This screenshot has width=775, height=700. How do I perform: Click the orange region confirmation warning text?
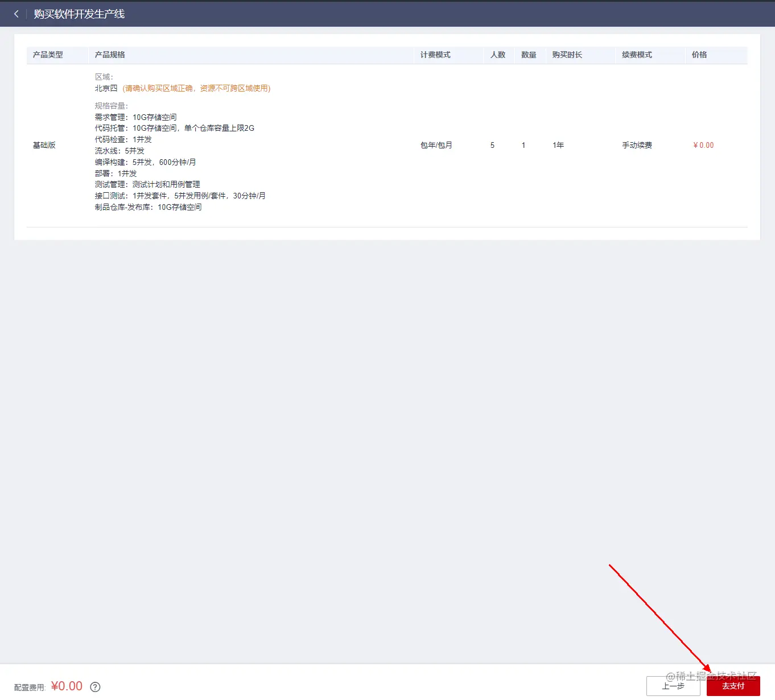pos(196,88)
